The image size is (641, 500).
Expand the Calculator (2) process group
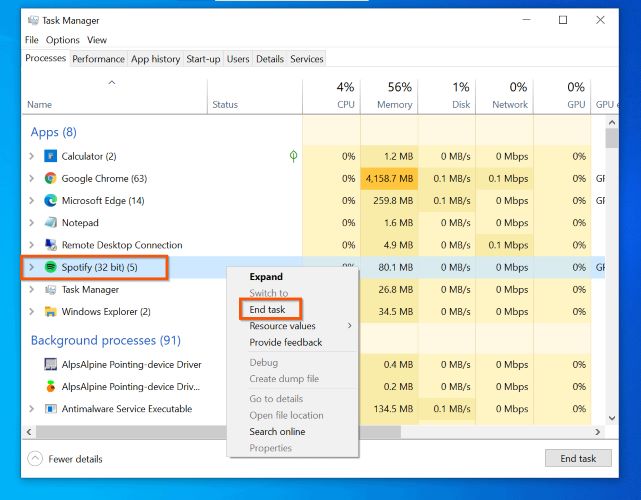click(31, 156)
